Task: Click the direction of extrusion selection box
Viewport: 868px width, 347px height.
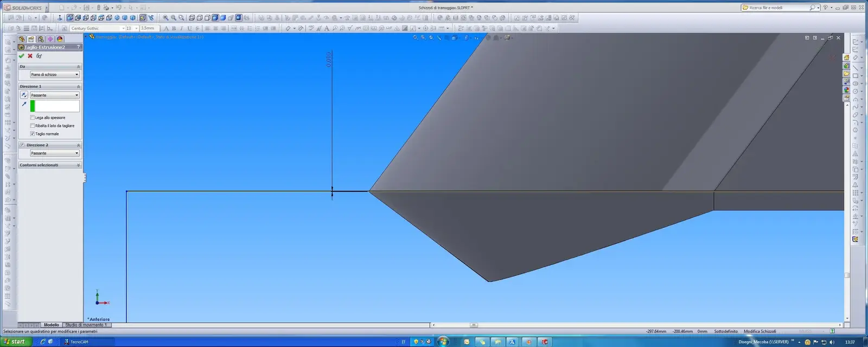Action: click(55, 106)
